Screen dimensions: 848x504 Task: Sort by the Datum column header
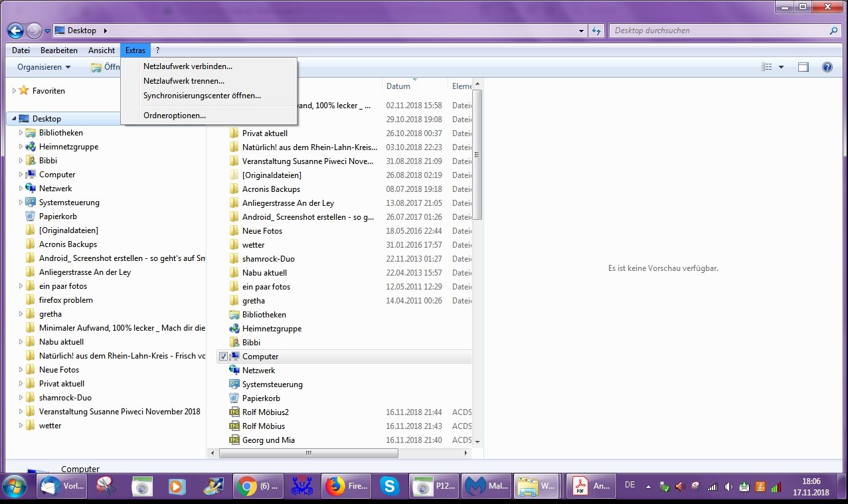pyautogui.click(x=398, y=86)
